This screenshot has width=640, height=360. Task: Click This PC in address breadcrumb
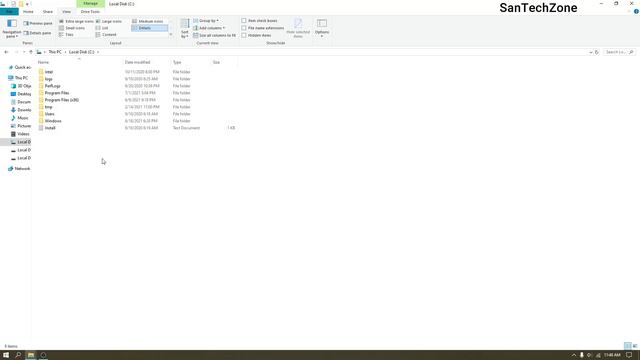55,52
